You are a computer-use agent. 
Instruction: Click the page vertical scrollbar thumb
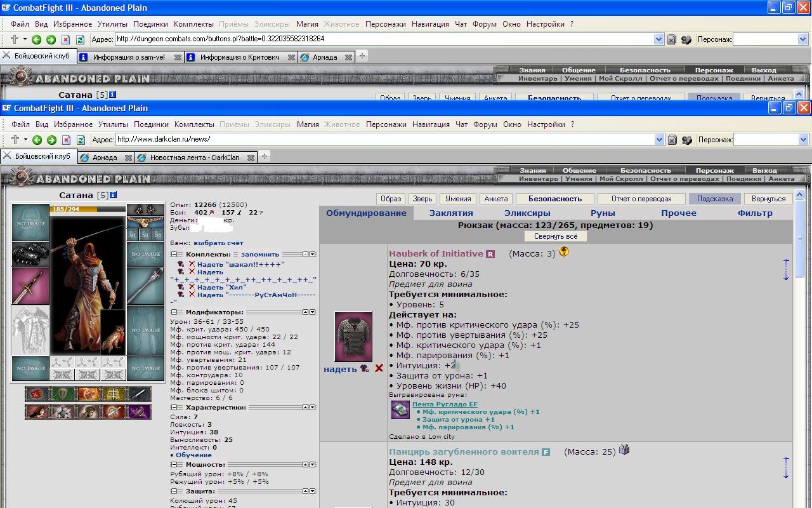pyautogui.click(x=800, y=238)
